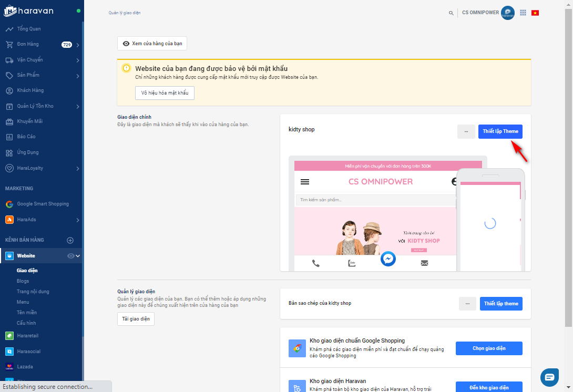Click the search magnifier icon in header

coord(451,13)
